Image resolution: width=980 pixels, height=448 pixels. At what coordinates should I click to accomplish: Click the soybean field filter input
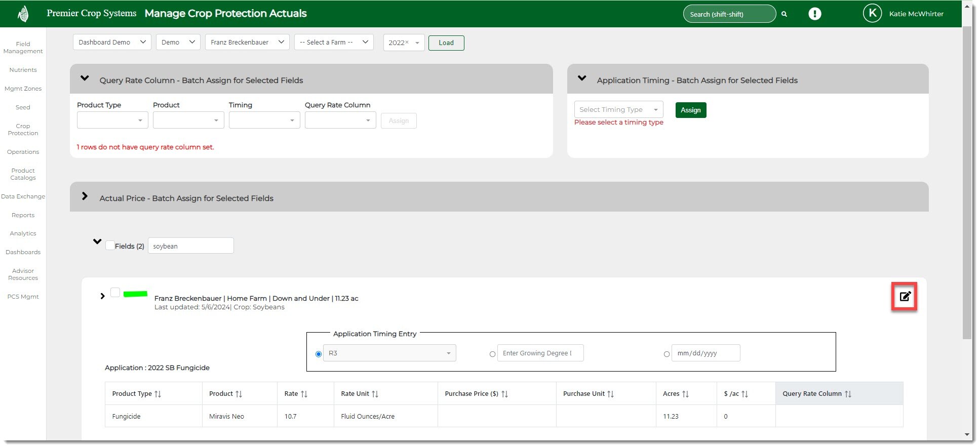click(190, 246)
